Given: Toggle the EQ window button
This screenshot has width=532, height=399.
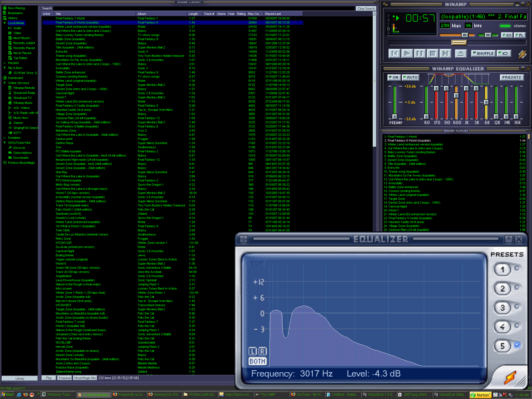Looking at the screenshot, I should tap(507, 35).
